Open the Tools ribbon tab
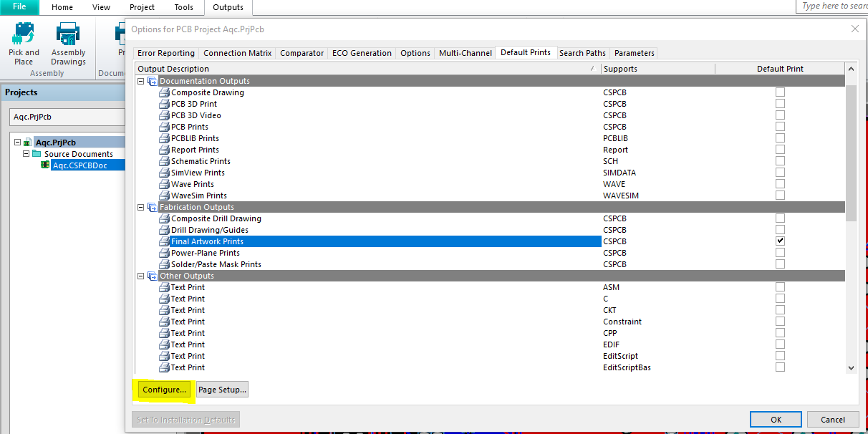The image size is (868, 434). 183,7
